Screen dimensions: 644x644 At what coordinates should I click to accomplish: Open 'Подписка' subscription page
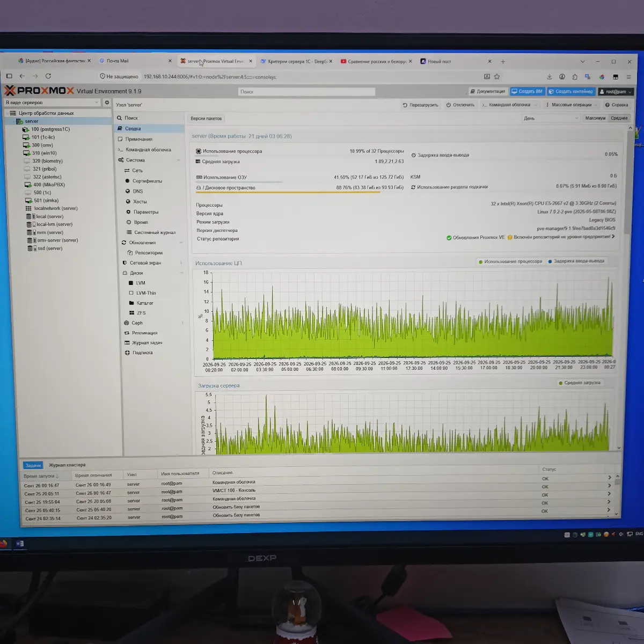(142, 353)
